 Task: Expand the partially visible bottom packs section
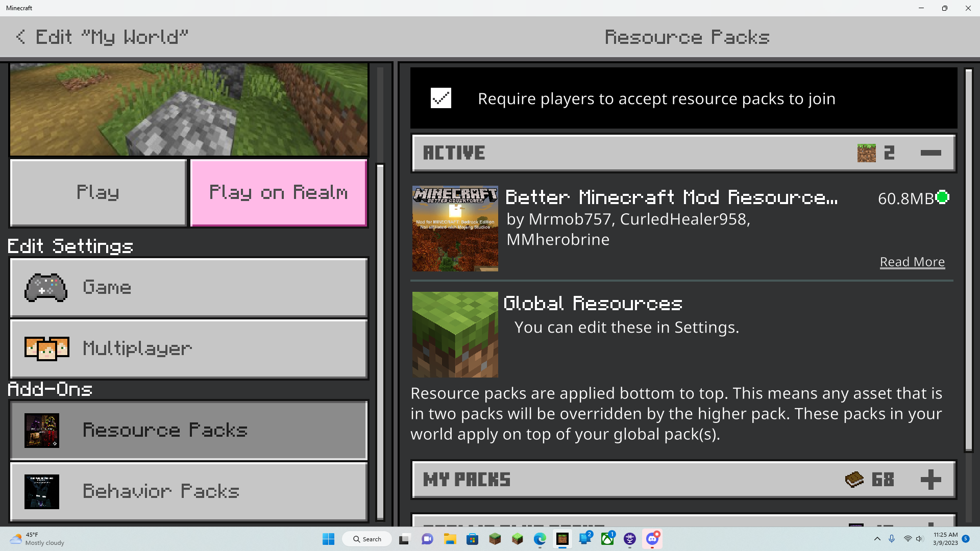coord(930,523)
